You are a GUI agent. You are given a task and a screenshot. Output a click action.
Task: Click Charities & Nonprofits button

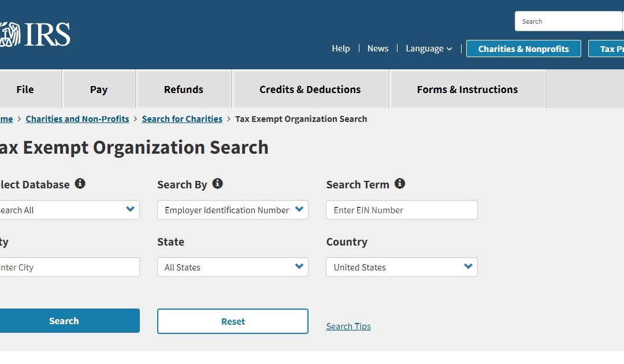point(523,49)
